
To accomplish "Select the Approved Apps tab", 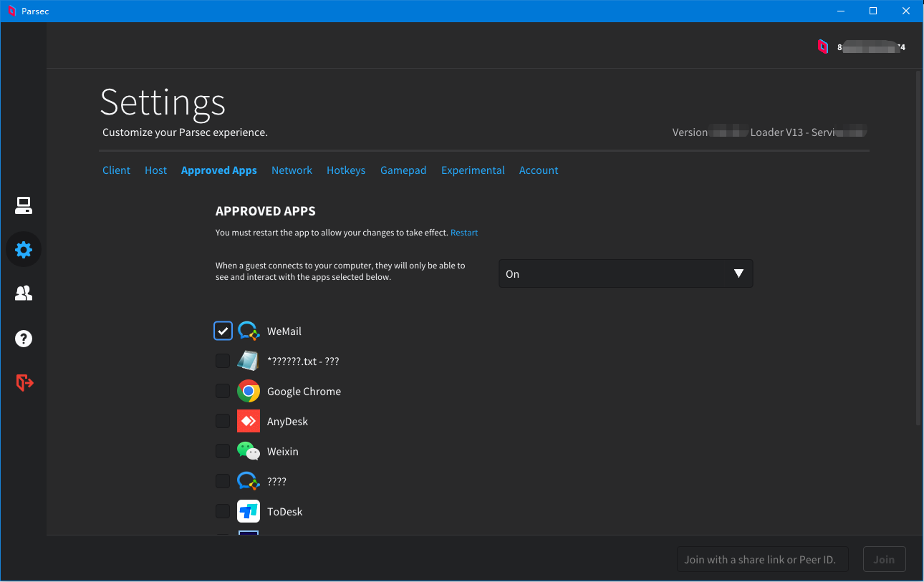I will point(218,170).
